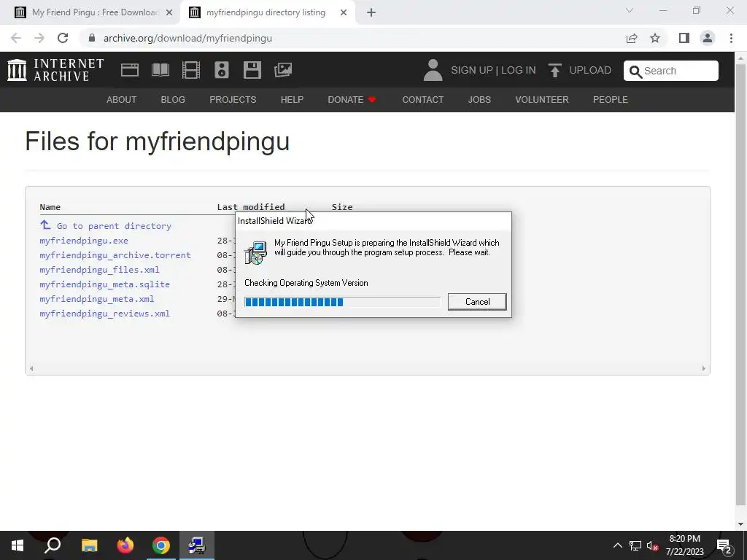Click the UPLOAD link
The image size is (747, 560).
point(589,70)
